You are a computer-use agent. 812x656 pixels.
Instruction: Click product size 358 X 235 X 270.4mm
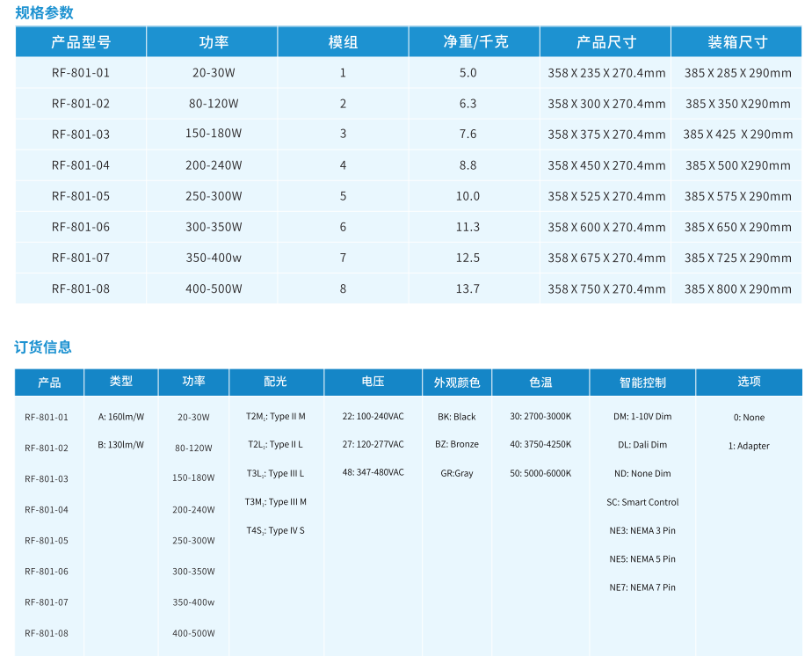point(606,73)
